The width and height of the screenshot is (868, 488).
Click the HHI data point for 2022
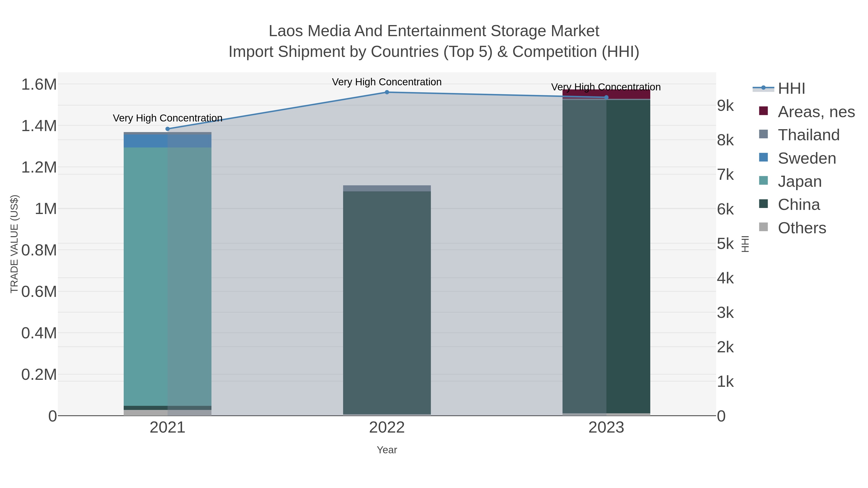click(387, 92)
